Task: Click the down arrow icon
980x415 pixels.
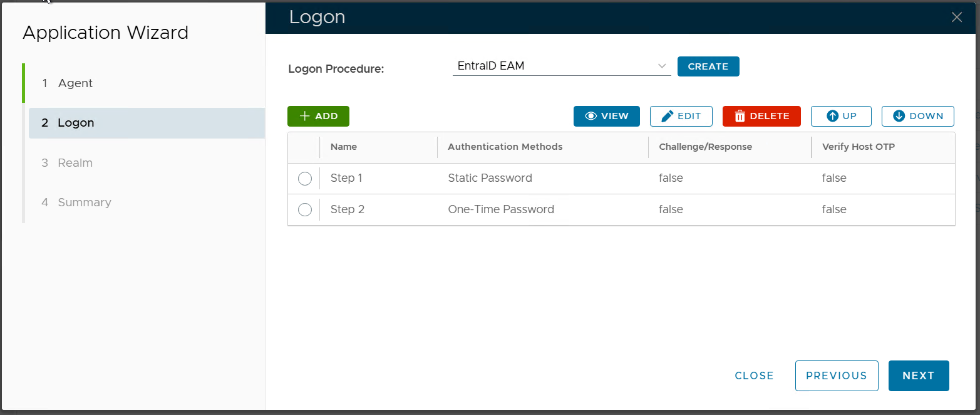Action: [x=899, y=116]
